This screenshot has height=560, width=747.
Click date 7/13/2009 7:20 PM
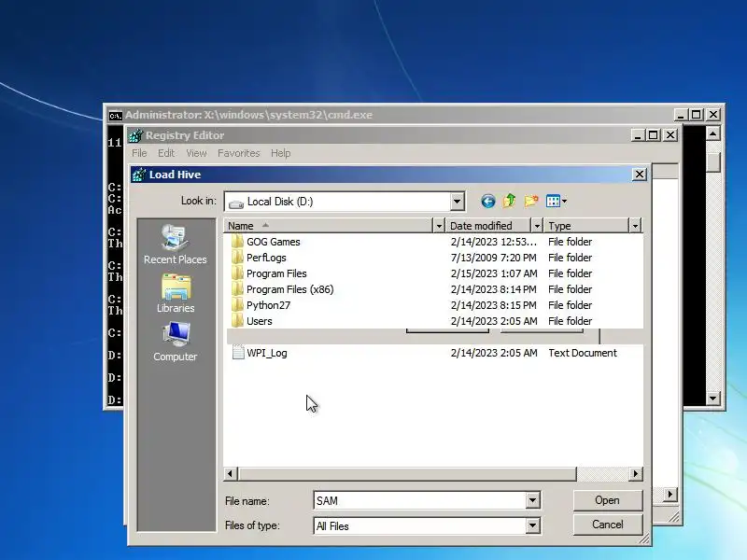point(493,258)
